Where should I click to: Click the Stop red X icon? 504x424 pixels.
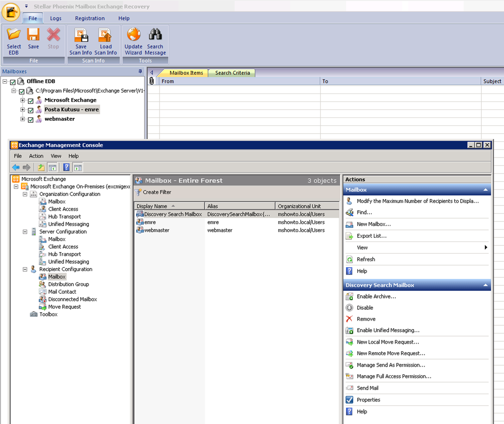(x=53, y=35)
